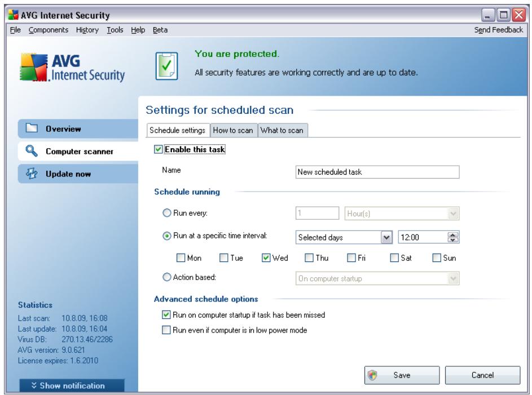Open the Hour(s) unit dropdown
532x395 pixels.
[x=402, y=214]
